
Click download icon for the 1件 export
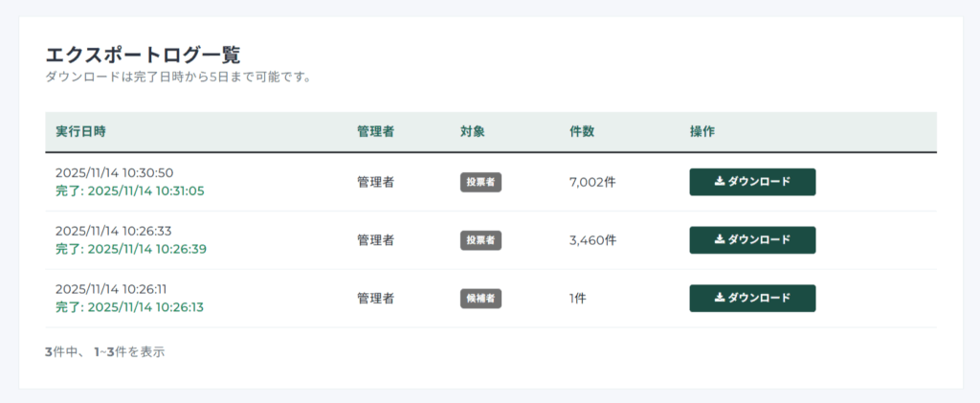pyautogui.click(x=720, y=299)
